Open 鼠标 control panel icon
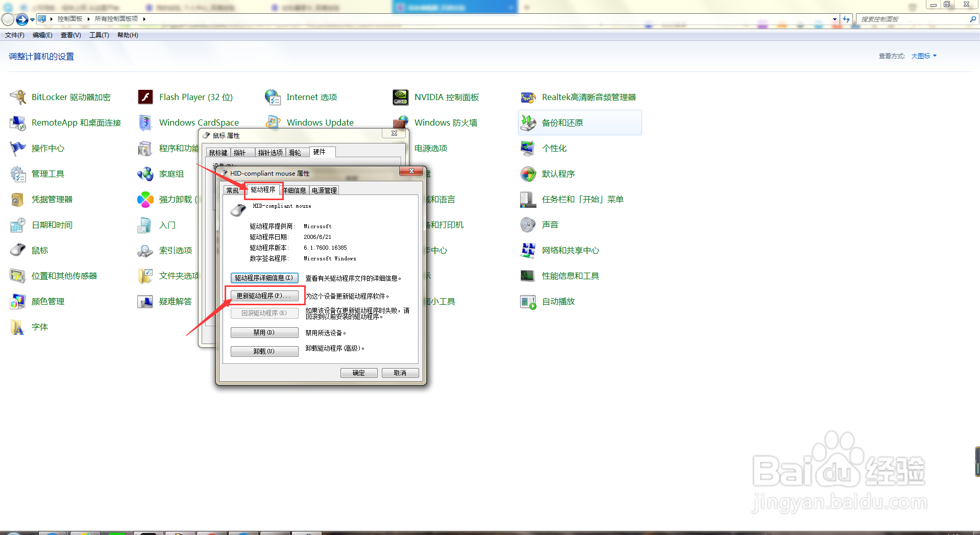The width and height of the screenshot is (980, 535). 18,250
